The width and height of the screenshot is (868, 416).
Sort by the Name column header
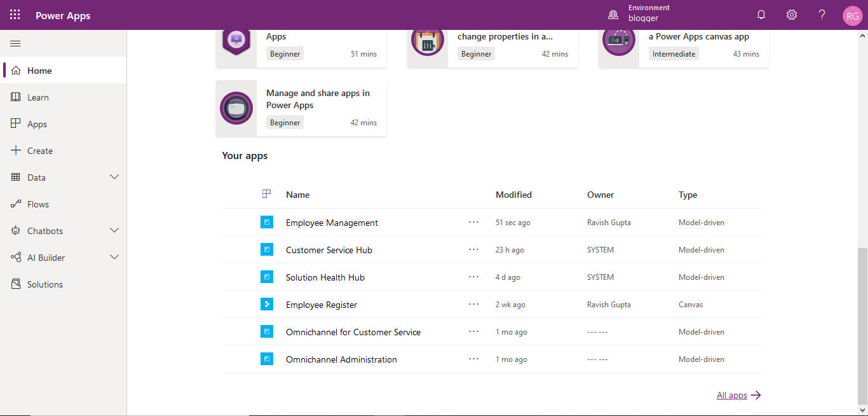(298, 195)
